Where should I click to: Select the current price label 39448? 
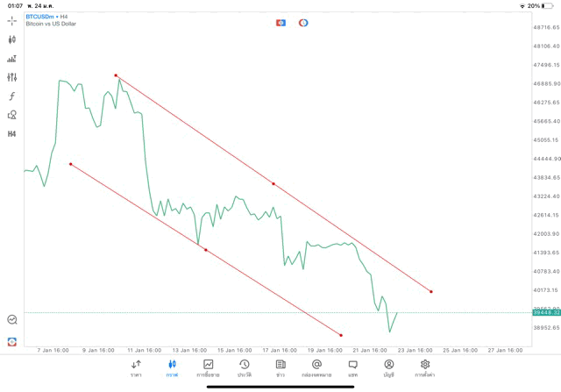click(x=544, y=312)
